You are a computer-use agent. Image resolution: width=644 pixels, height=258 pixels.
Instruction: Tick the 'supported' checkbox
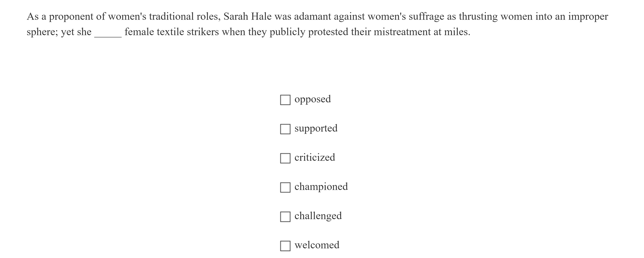[285, 129]
